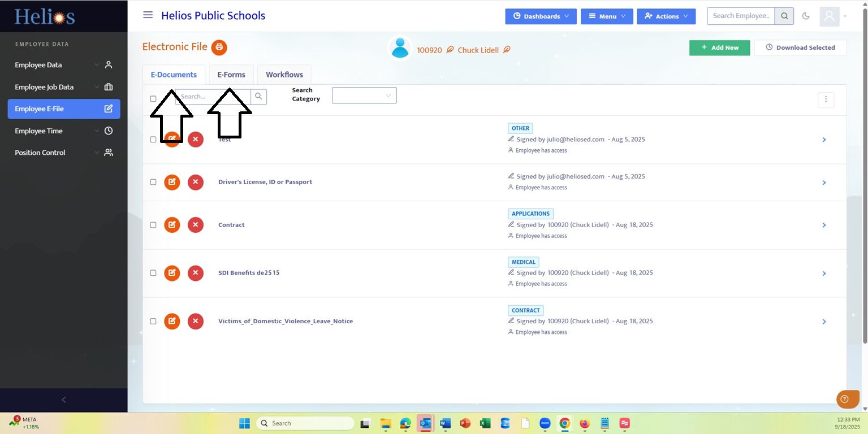Tick the checkbox for the Contract row
This screenshot has width=868, height=434.
(x=153, y=225)
